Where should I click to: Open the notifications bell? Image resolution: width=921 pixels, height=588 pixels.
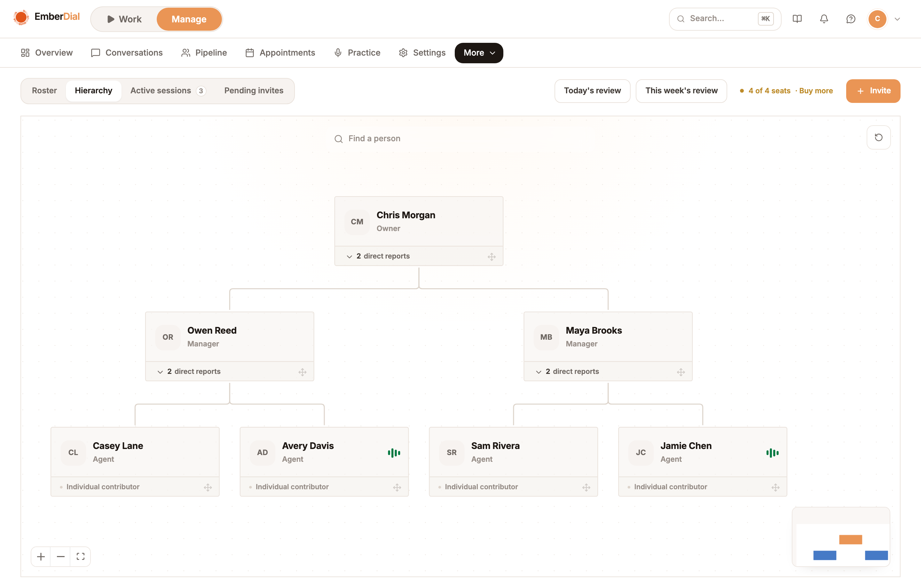pyautogui.click(x=824, y=19)
